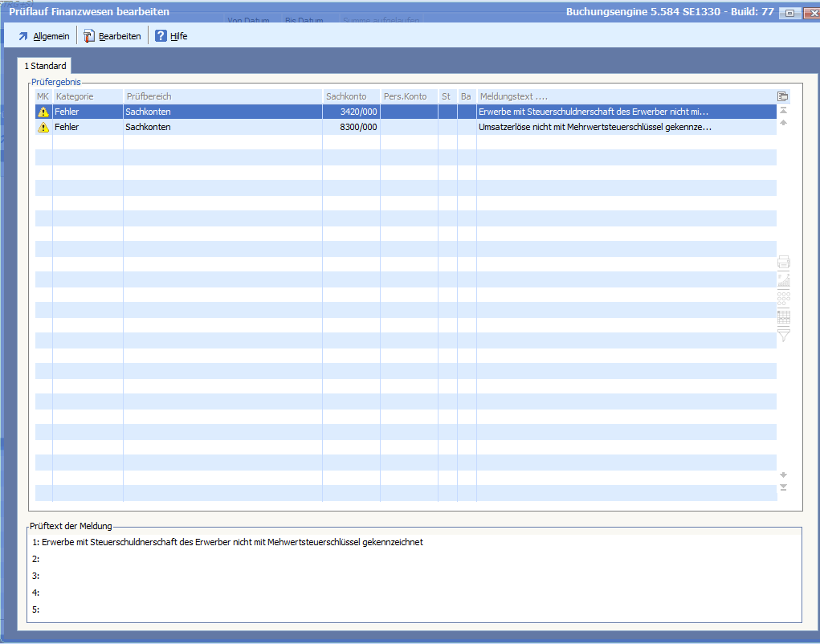
Task: Open the chart icon beside the table
Action: pos(784,279)
